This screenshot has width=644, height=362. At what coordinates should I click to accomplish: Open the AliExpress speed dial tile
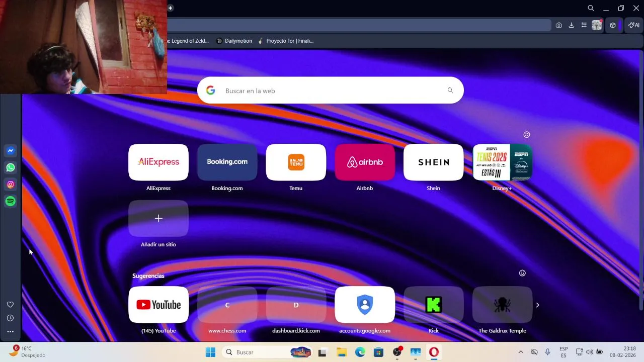point(158,162)
